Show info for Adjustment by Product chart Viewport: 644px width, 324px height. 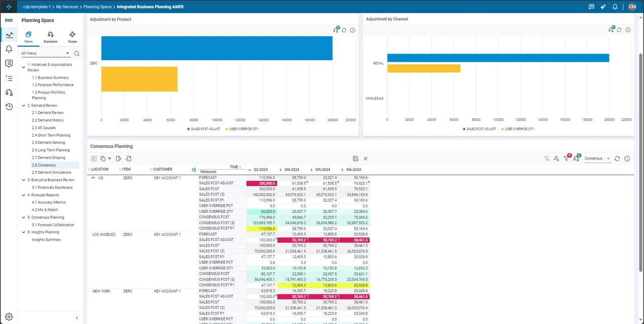pyautogui.click(x=352, y=30)
